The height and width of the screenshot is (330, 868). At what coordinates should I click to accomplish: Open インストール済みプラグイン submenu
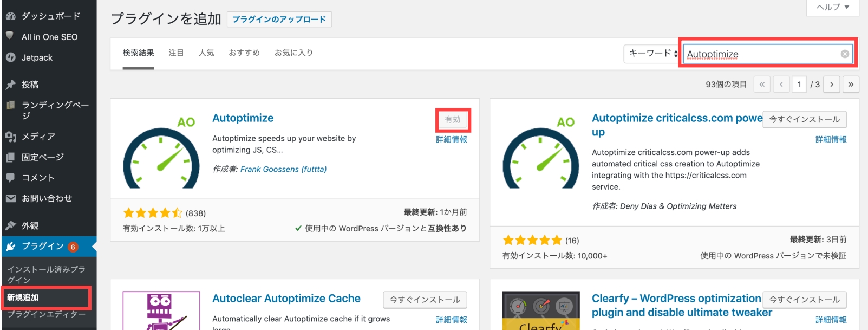tap(46, 275)
